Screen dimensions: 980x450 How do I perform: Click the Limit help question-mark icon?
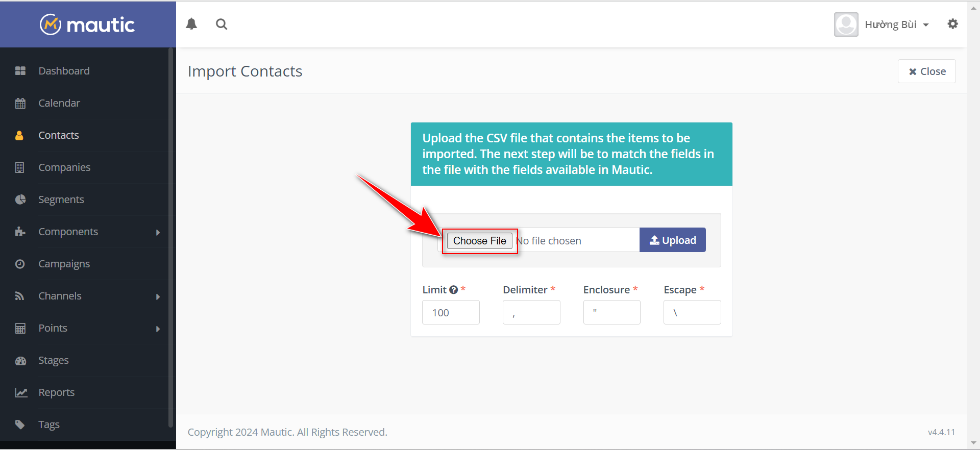453,290
